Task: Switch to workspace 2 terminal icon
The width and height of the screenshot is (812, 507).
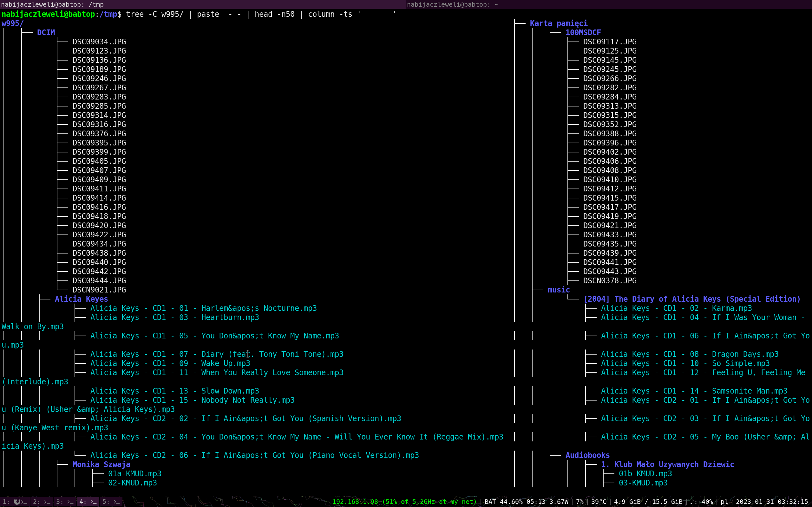Action: 41,502
